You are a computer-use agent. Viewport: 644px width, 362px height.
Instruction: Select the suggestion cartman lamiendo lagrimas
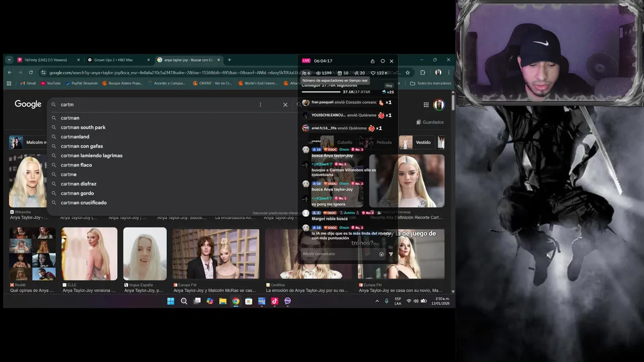pyautogui.click(x=92, y=155)
